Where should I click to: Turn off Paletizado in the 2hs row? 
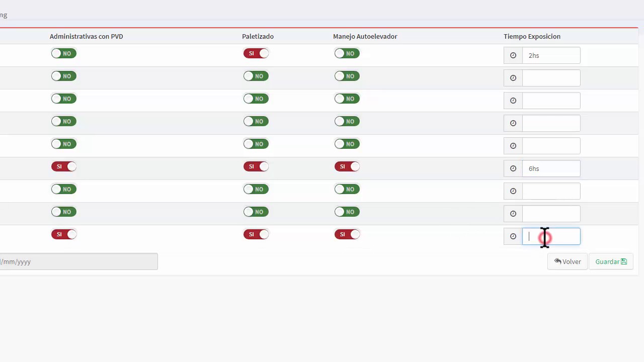[x=256, y=53]
